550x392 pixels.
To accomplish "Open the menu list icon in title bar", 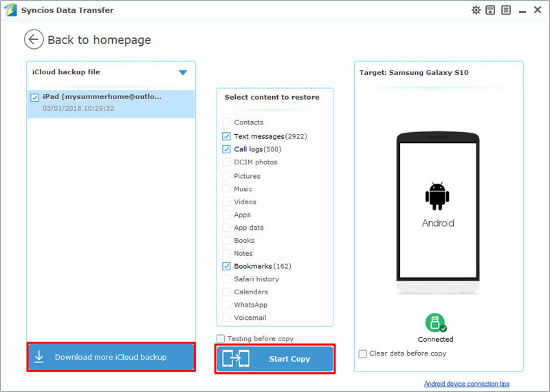I will click(x=506, y=10).
